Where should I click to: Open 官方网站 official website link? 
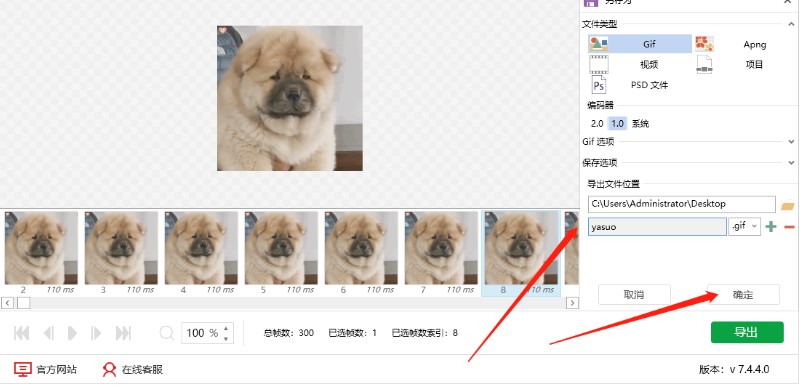click(46, 369)
